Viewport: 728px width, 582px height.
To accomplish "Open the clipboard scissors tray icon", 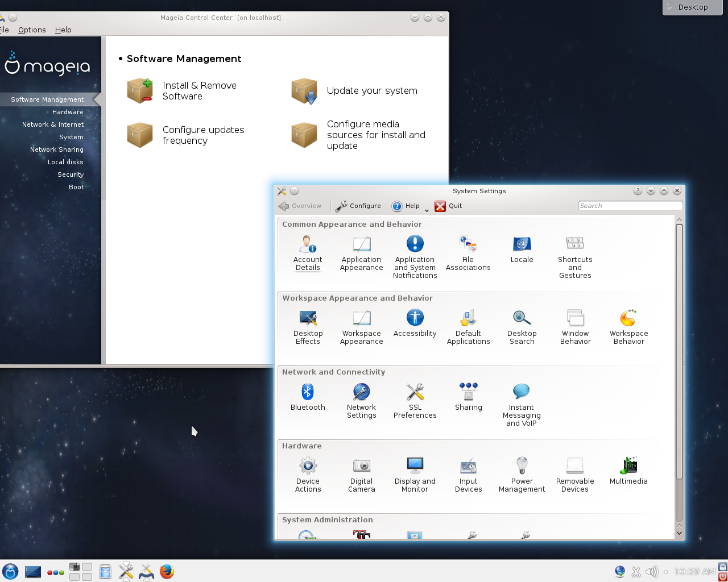I will click(x=636, y=572).
